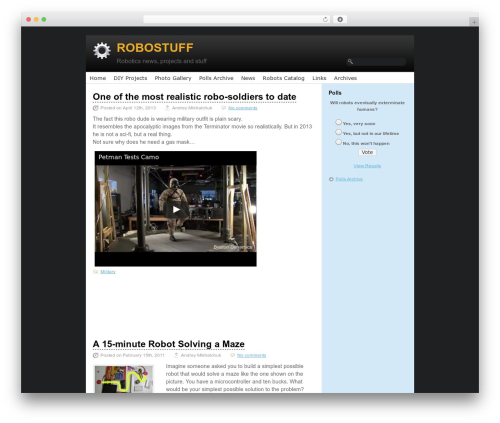Open the Archives menu item

pyautogui.click(x=345, y=78)
